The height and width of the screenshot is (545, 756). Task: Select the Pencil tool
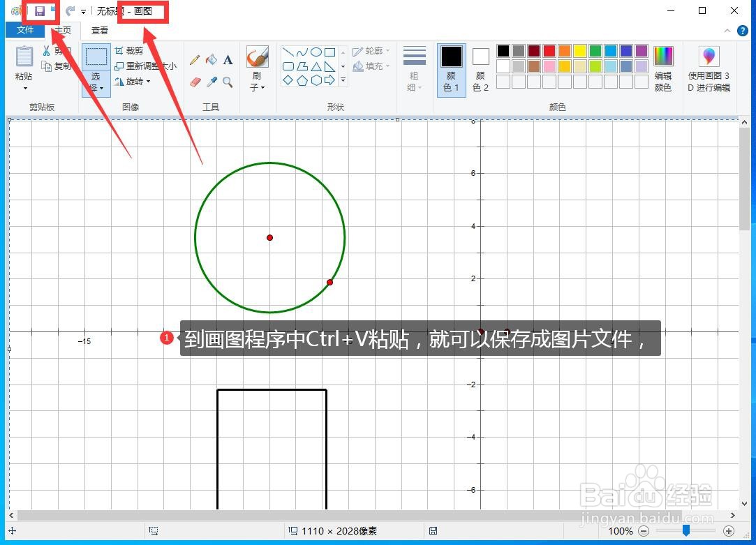[x=196, y=60]
